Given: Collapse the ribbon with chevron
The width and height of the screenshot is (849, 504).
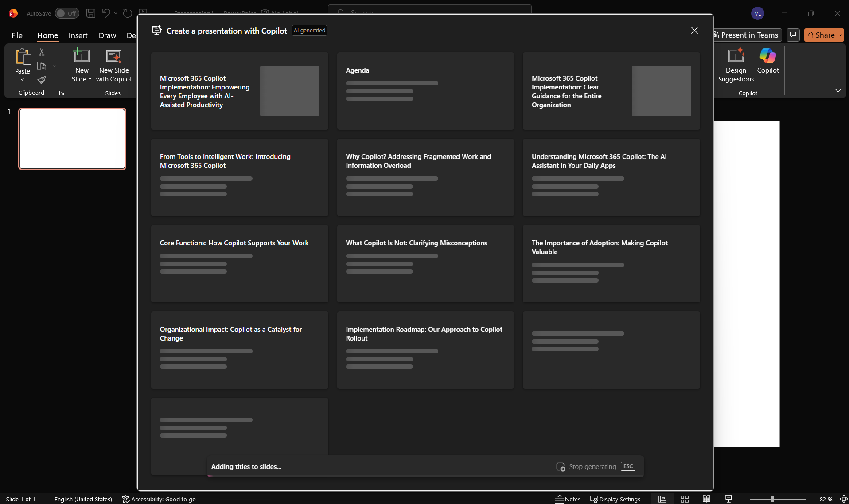Looking at the screenshot, I should coord(838,91).
